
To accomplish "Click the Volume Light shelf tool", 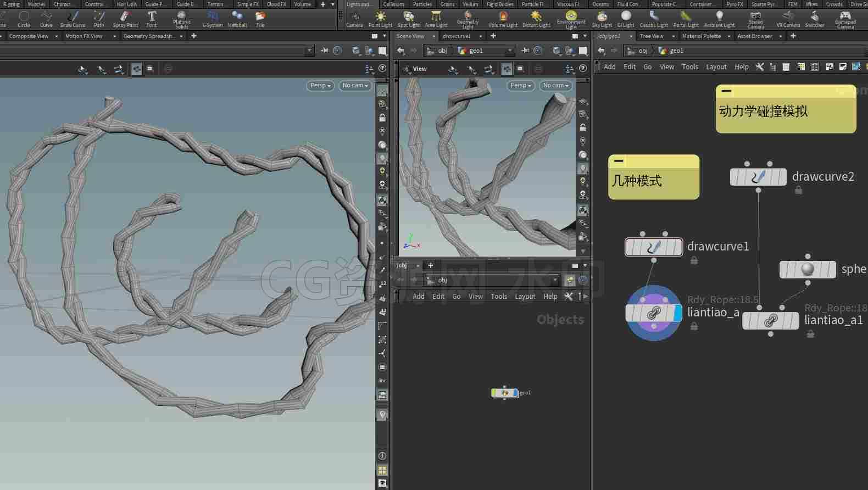I will pyautogui.click(x=503, y=19).
